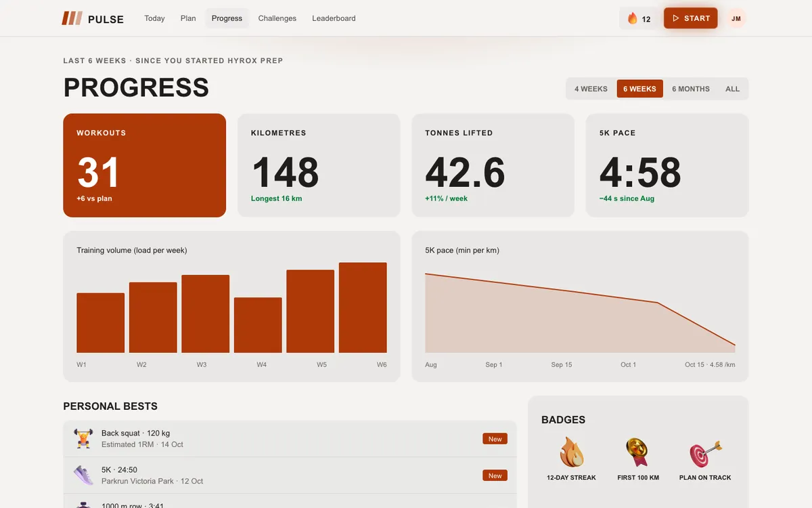
Task: Choose the 6 WEEKS range
Action: [x=639, y=89]
